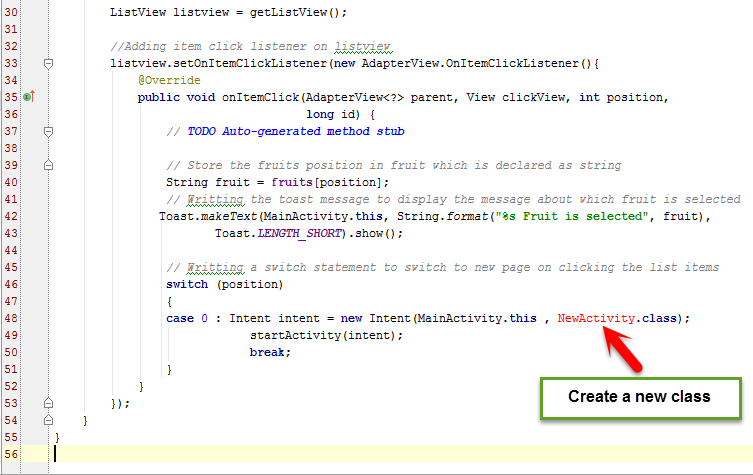
Task: Toggle the fold end marker on line 53
Action: click(x=49, y=403)
